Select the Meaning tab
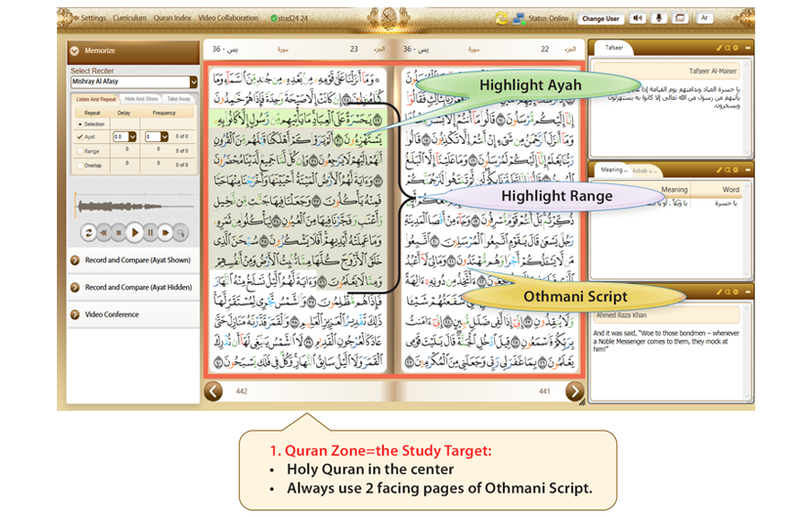The image size is (812, 517). 614,170
